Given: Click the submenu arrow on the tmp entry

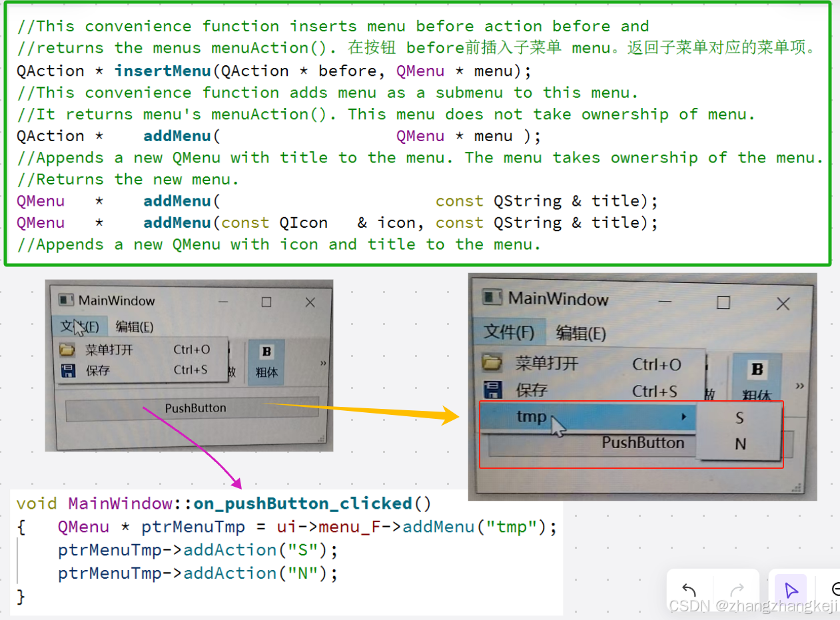Looking at the screenshot, I should [x=683, y=418].
